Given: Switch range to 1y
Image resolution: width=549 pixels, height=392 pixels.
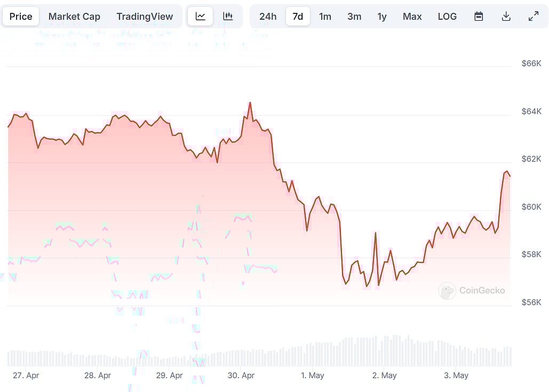Looking at the screenshot, I should pos(382,17).
